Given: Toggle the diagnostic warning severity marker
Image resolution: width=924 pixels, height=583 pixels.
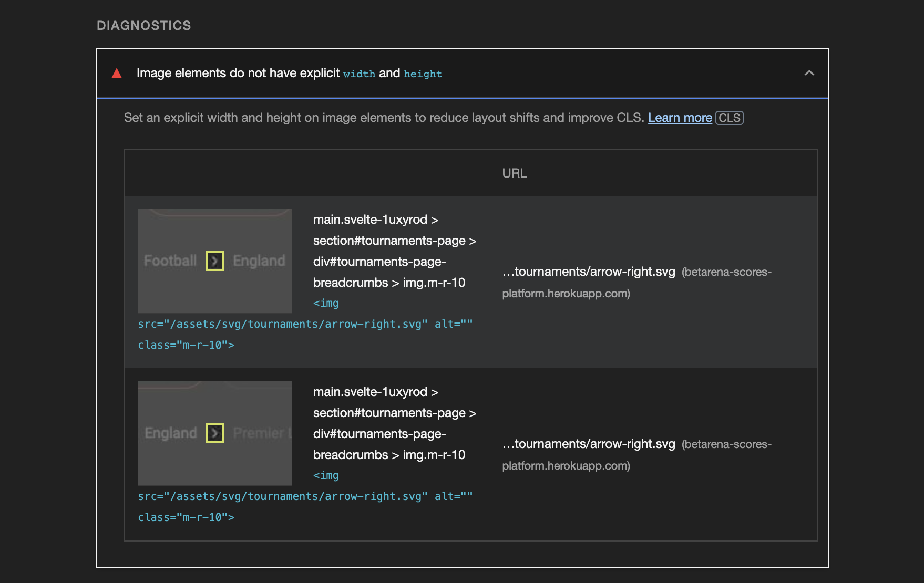Looking at the screenshot, I should click(117, 74).
